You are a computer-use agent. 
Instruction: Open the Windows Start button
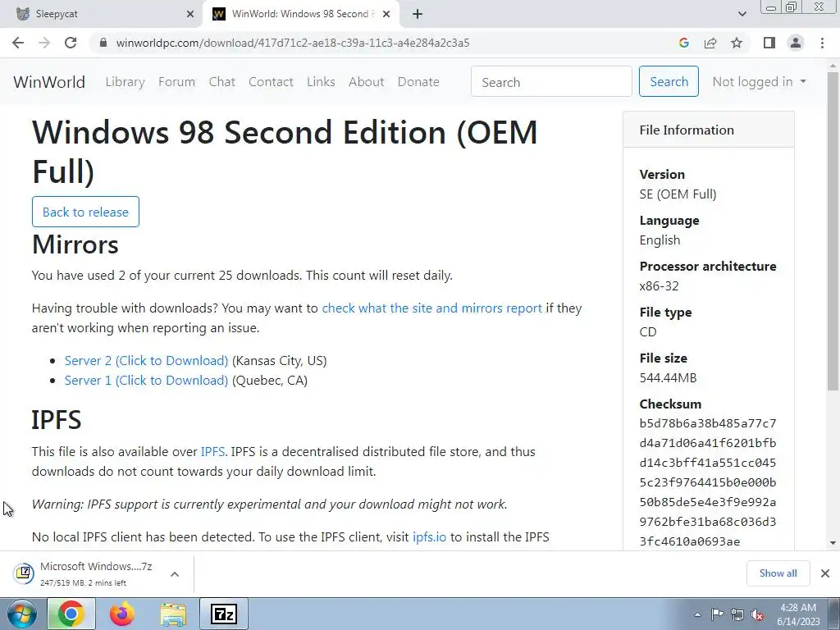tap(22, 614)
